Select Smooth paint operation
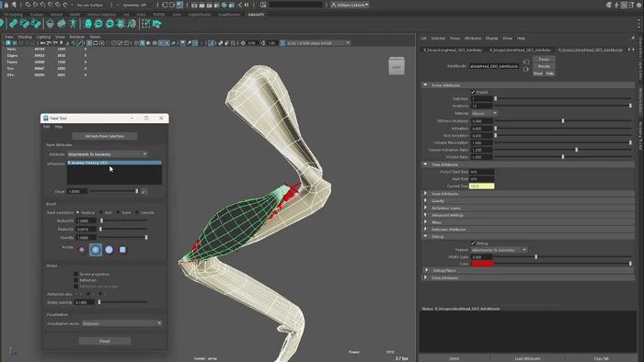The height and width of the screenshot is (362, 644). pyautogui.click(x=137, y=212)
